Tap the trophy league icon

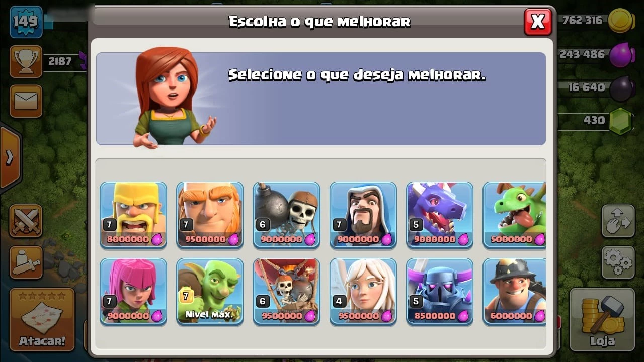(26, 61)
